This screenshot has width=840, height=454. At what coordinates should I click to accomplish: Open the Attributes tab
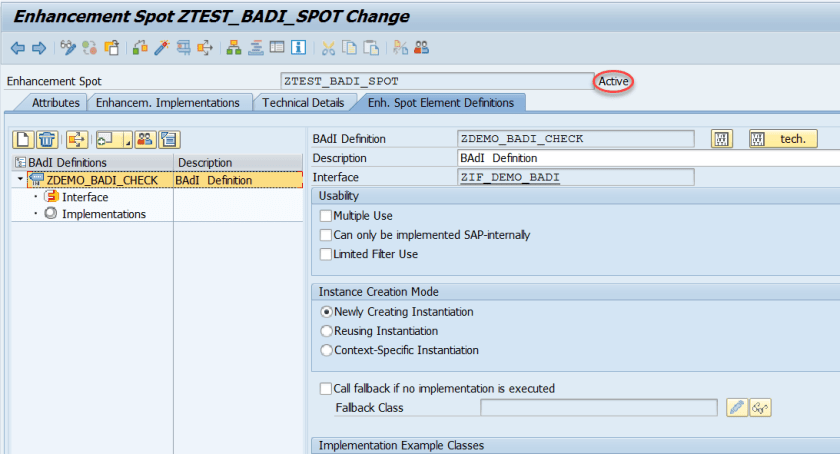click(55, 103)
